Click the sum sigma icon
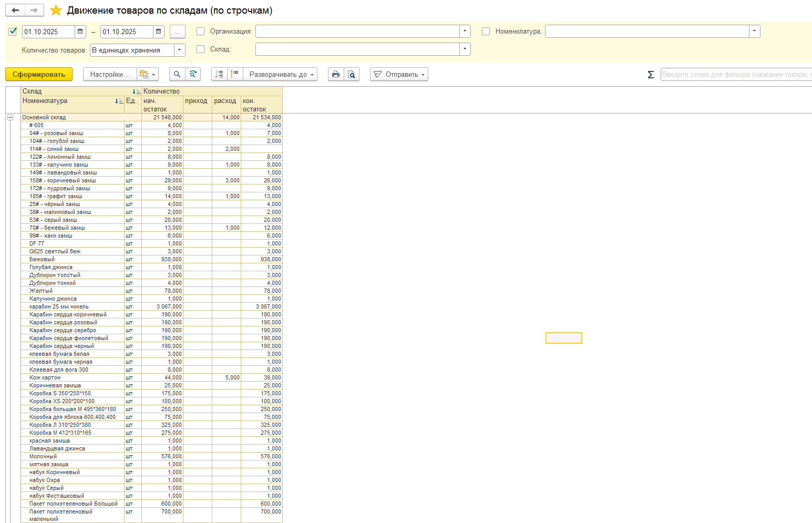 651,75
